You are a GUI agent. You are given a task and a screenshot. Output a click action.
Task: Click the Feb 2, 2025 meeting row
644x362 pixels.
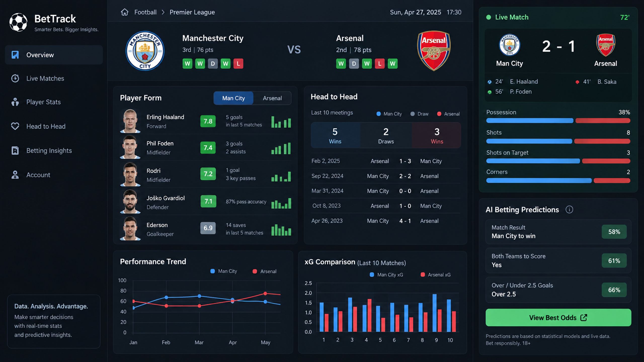tap(386, 161)
